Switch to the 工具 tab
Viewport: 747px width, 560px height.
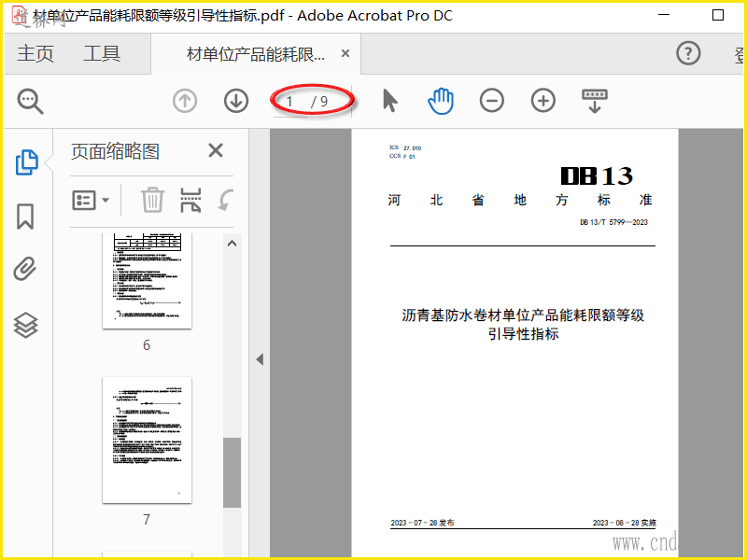(x=102, y=53)
